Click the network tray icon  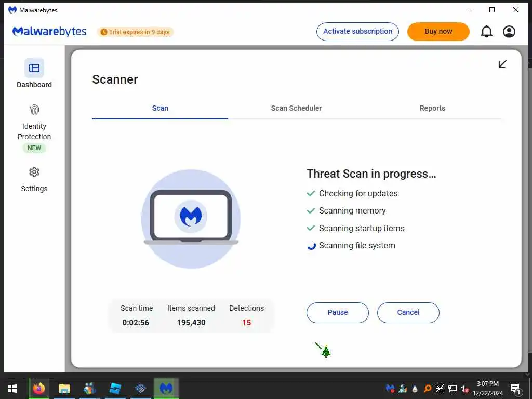point(453,389)
